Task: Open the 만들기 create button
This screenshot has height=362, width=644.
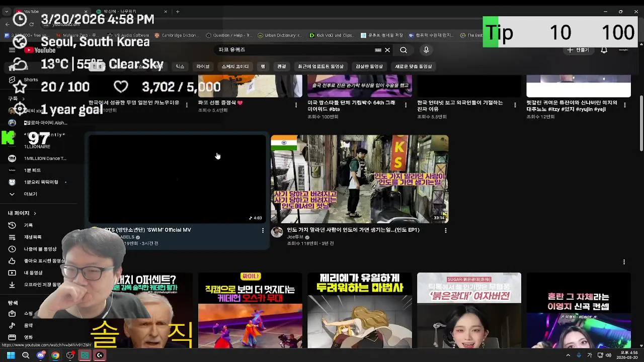Action: 578,50
